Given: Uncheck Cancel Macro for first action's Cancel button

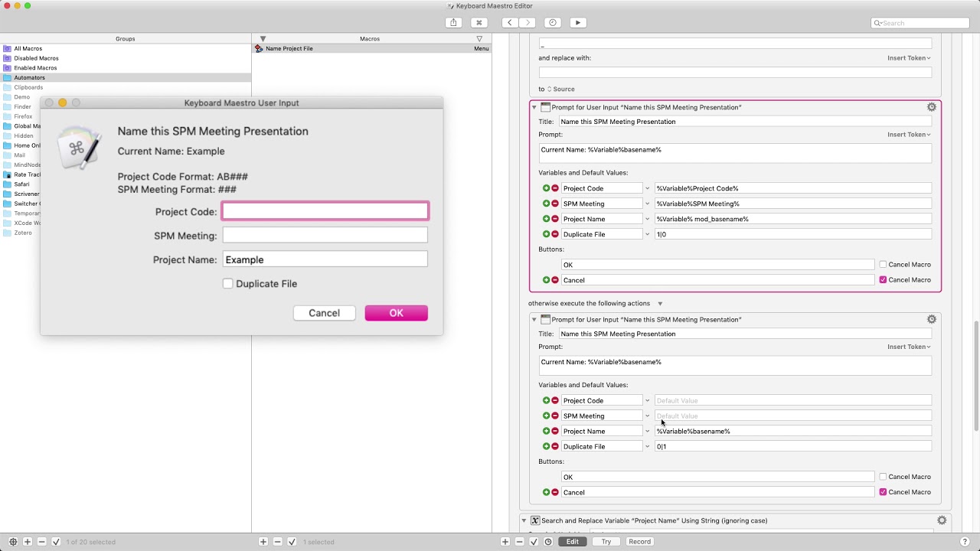Looking at the screenshot, I should 883,280.
